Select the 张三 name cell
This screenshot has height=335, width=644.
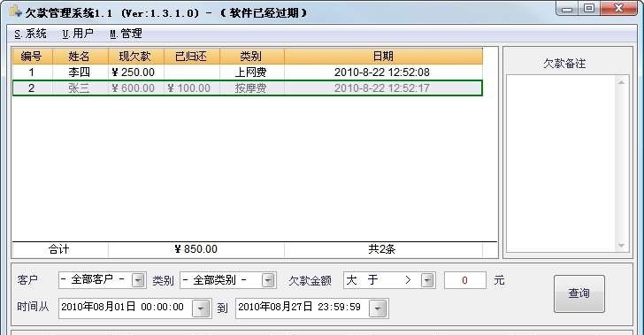pyautogui.click(x=80, y=88)
